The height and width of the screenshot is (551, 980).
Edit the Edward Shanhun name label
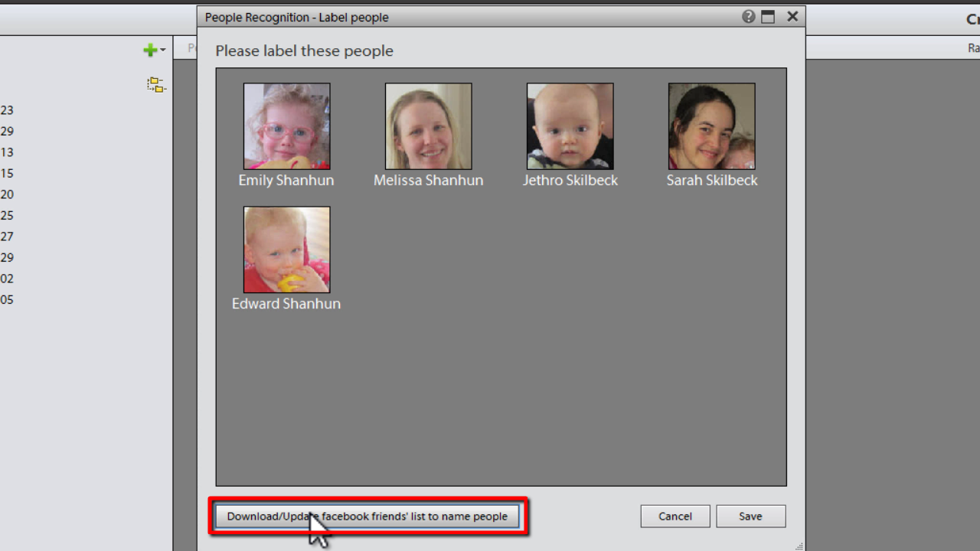point(286,304)
